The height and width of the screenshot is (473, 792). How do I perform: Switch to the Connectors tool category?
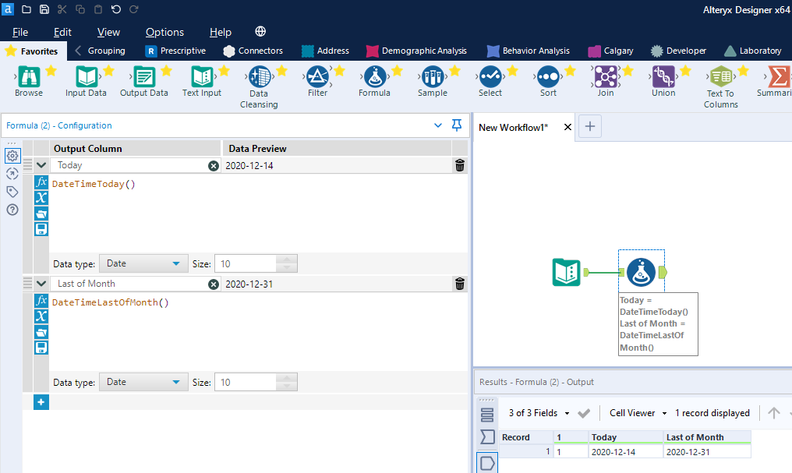253,51
